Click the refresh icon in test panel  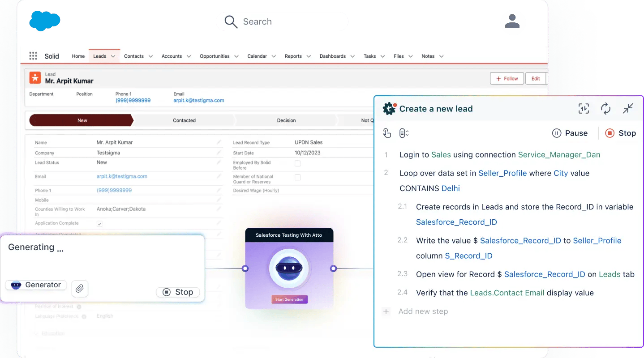click(x=605, y=108)
